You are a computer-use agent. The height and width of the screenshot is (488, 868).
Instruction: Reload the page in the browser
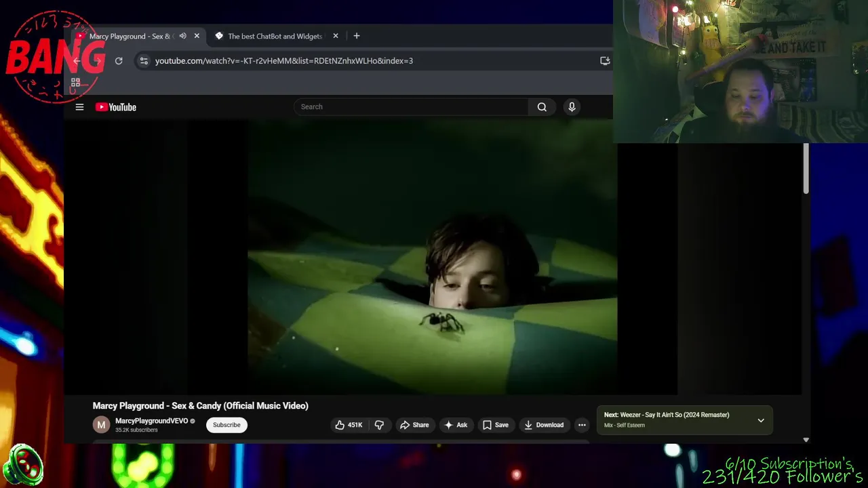119,61
